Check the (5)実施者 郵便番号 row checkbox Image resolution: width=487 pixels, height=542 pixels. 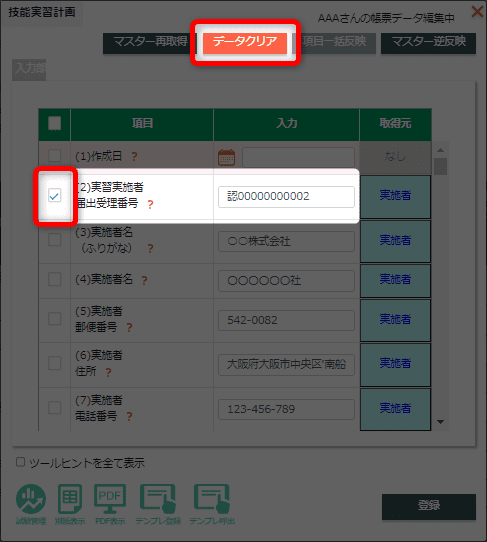click(x=55, y=319)
